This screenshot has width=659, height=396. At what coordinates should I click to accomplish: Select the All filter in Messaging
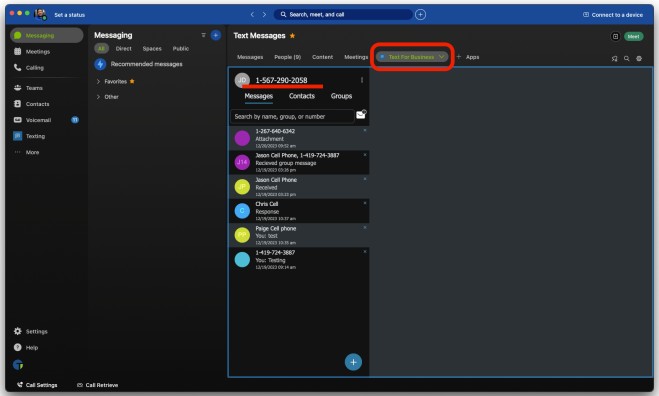coord(101,48)
